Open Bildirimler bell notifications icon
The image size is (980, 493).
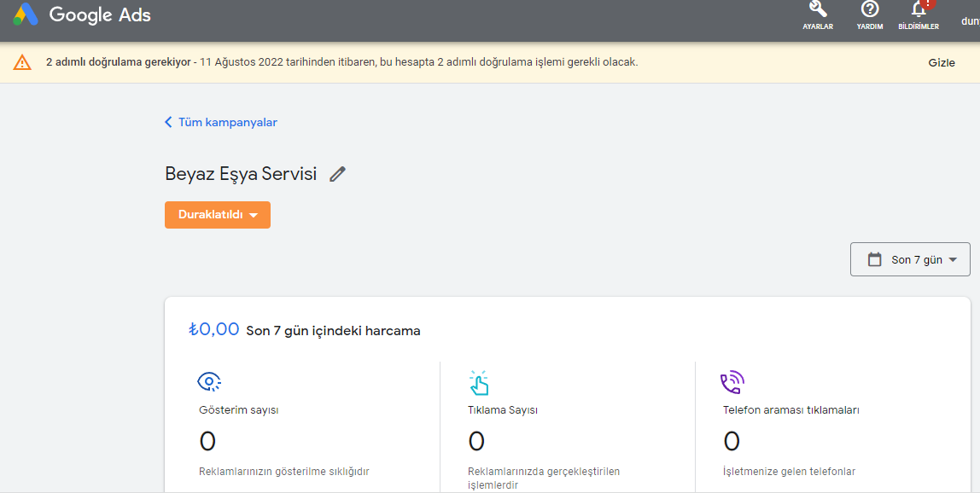[x=919, y=9]
